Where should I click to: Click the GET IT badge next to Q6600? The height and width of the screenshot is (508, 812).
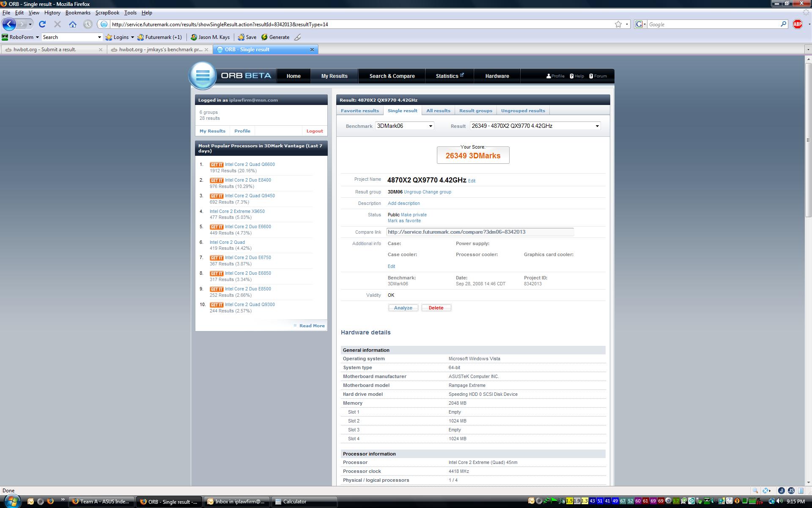pyautogui.click(x=217, y=165)
